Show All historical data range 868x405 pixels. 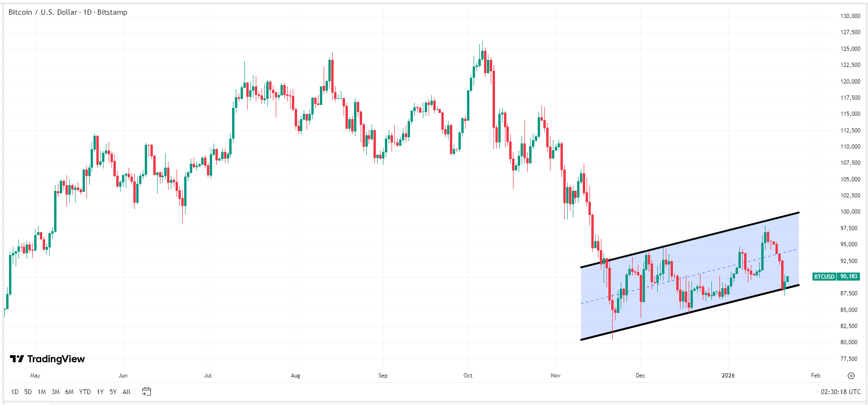tap(126, 392)
